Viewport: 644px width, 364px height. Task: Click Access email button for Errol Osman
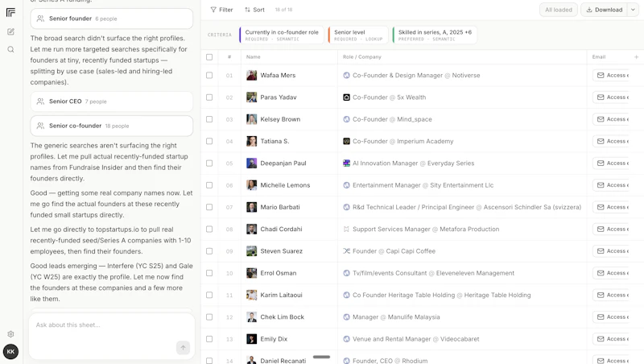point(612,273)
